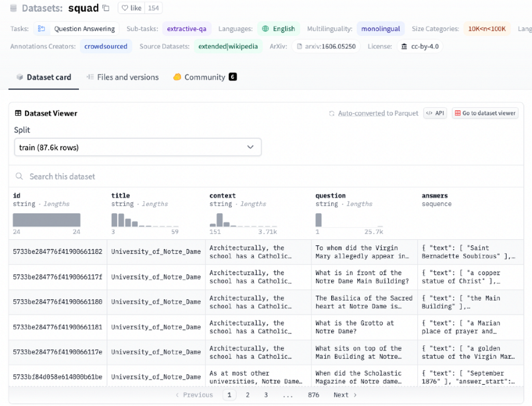Click the document icon in arxiv tag
The height and width of the screenshot is (406, 532).
[x=300, y=46]
